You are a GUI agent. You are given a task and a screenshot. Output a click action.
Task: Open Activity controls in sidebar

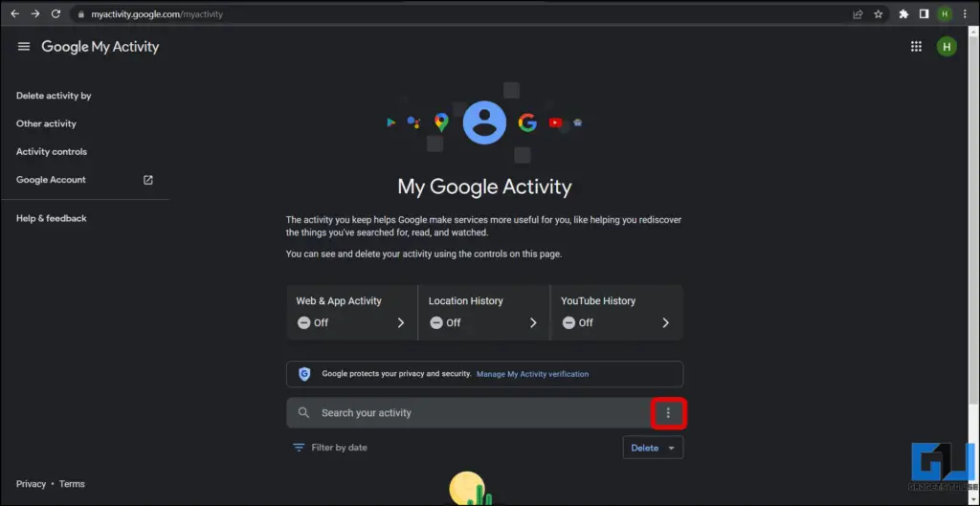tap(52, 152)
